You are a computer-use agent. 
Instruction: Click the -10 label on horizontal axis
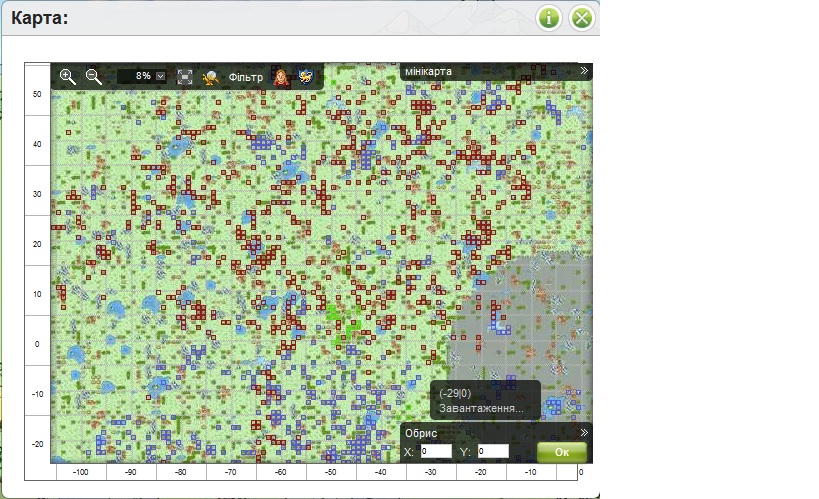[x=530, y=472]
